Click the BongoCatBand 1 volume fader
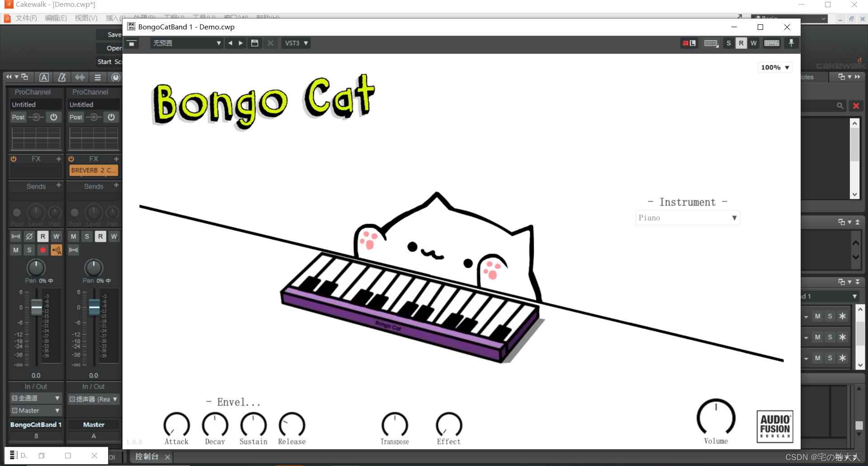The width and height of the screenshot is (868, 466). tap(37, 307)
